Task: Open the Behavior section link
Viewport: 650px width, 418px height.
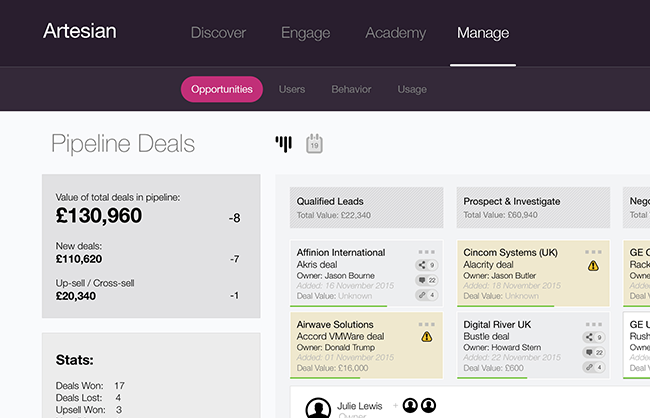Action: pyautogui.click(x=351, y=89)
